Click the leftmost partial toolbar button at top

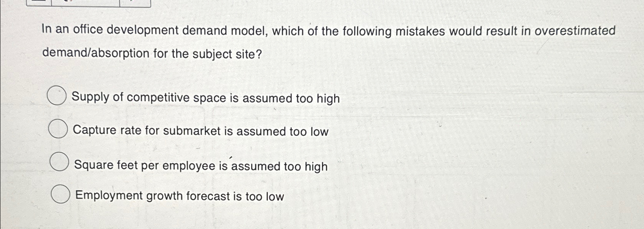click(38, 3)
